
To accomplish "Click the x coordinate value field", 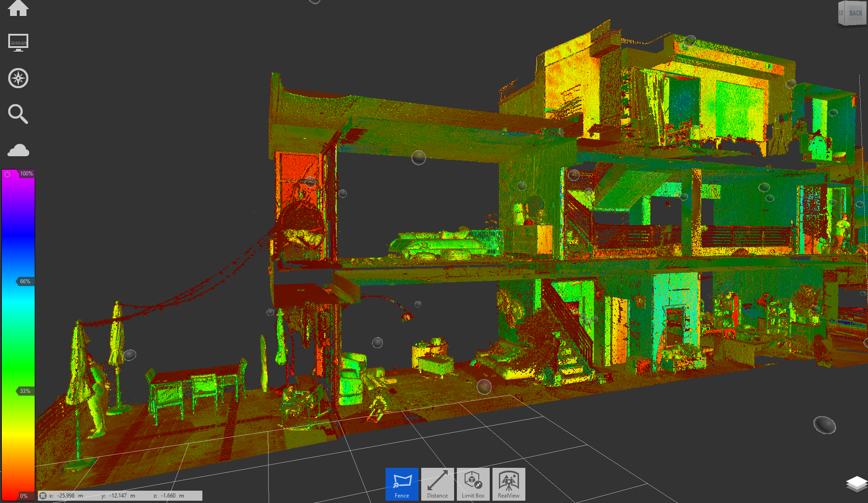I will coord(66,496).
